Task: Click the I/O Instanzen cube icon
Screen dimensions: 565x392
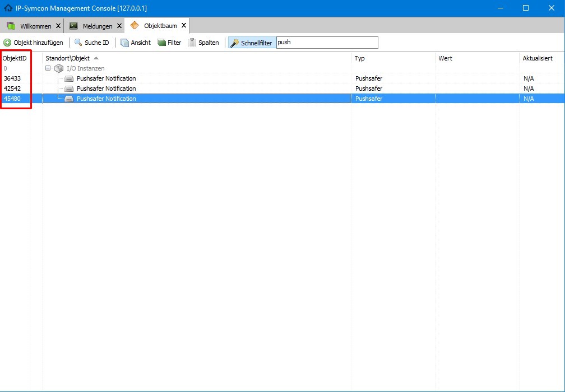Action: point(59,68)
